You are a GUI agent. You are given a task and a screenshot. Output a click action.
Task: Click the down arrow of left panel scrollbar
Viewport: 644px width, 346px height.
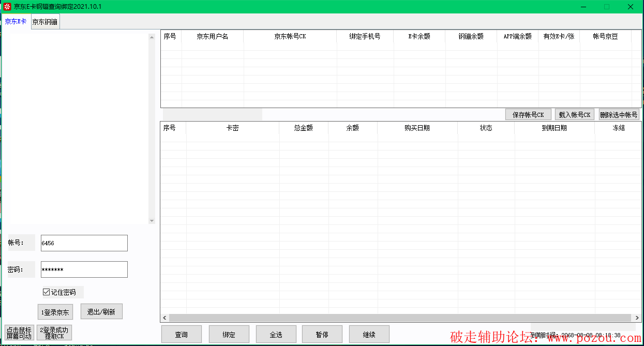[152, 221]
